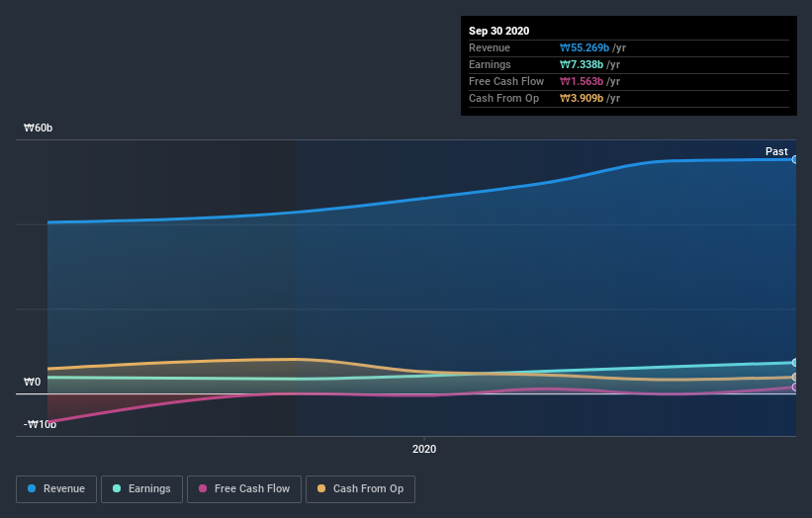
Task: Toggle the Earnings legend button
Action: pyautogui.click(x=141, y=489)
